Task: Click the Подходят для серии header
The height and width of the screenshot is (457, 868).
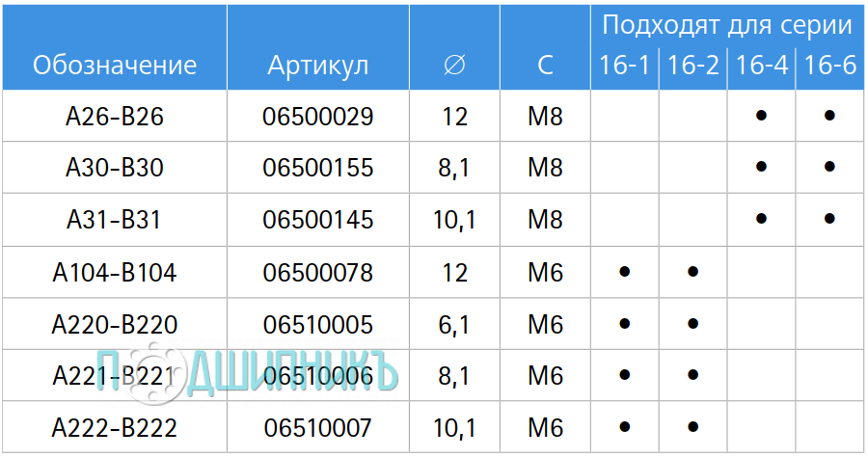Action: point(727,25)
